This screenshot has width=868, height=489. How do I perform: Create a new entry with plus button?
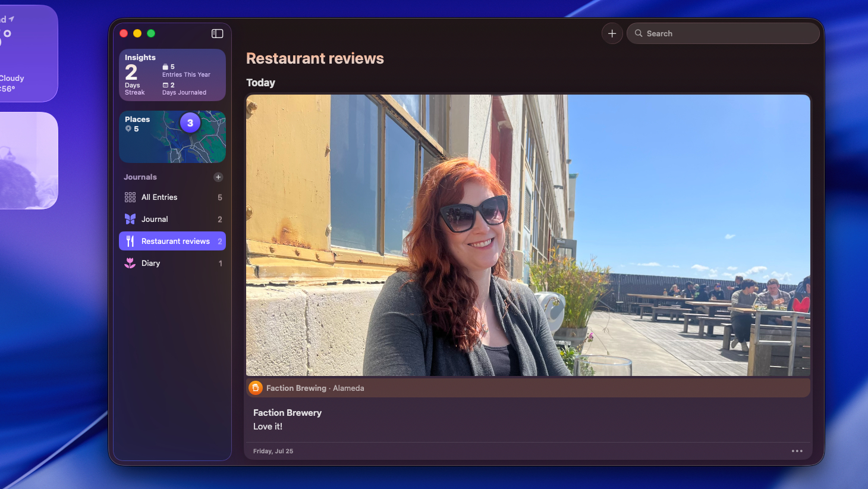[x=612, y=33]
